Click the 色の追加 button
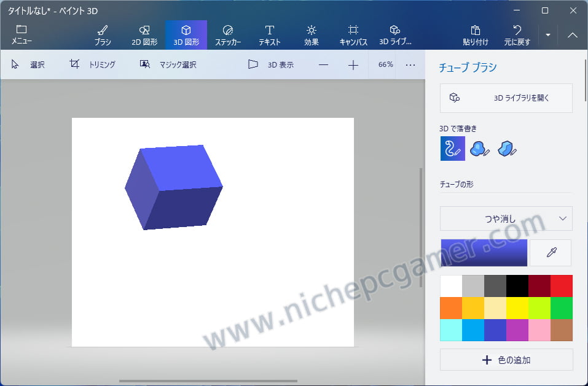This screenshot has width=588, height=386. tap(506, 360)
